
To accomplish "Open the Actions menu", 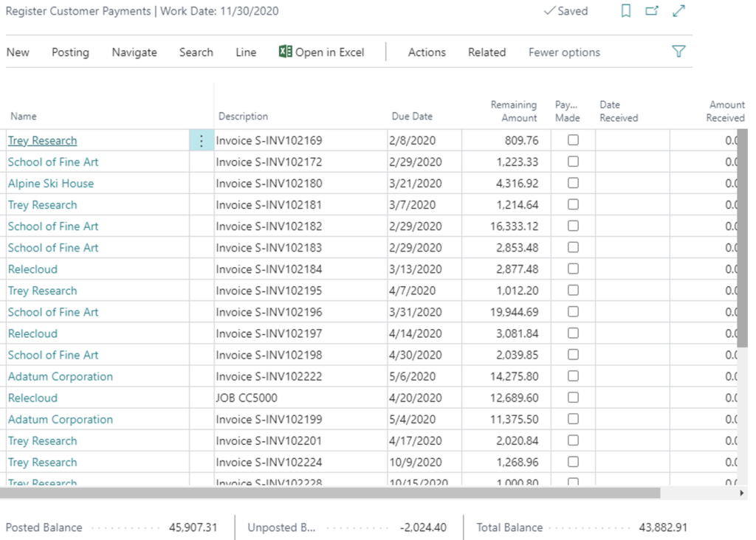I will [x=427, y=52].
